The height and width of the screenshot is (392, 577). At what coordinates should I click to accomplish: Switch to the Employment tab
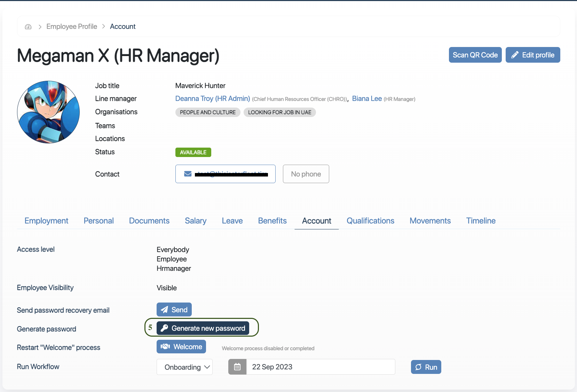46,221
